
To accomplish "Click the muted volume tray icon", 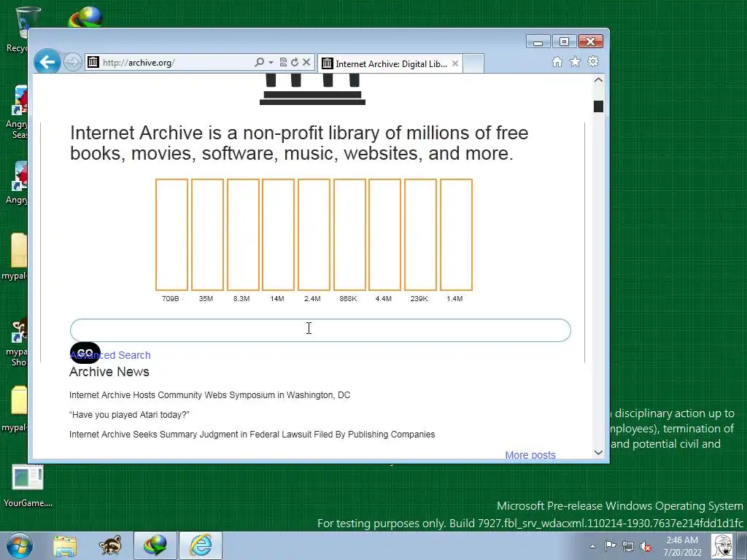I will tap(646, 547).
